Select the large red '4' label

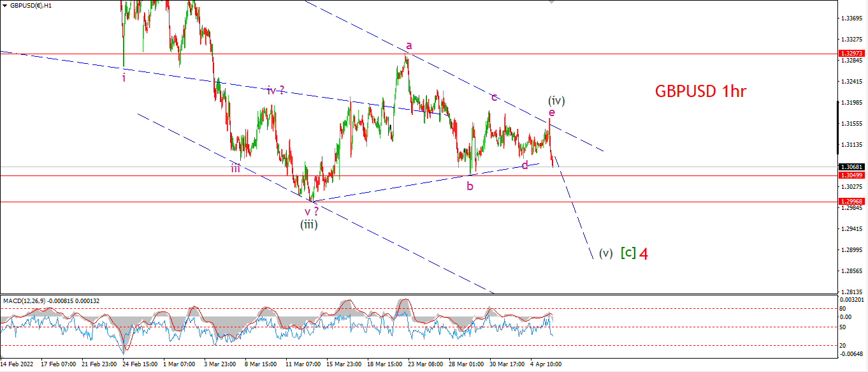(644, 253)
